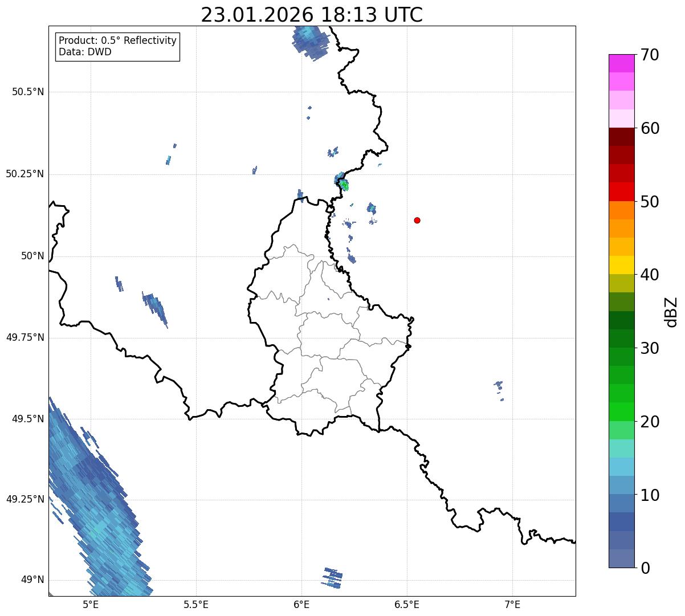The width and height of the screenshot is (685, 616).
Task: Click the 50°N latitude label
Action: 32,256
